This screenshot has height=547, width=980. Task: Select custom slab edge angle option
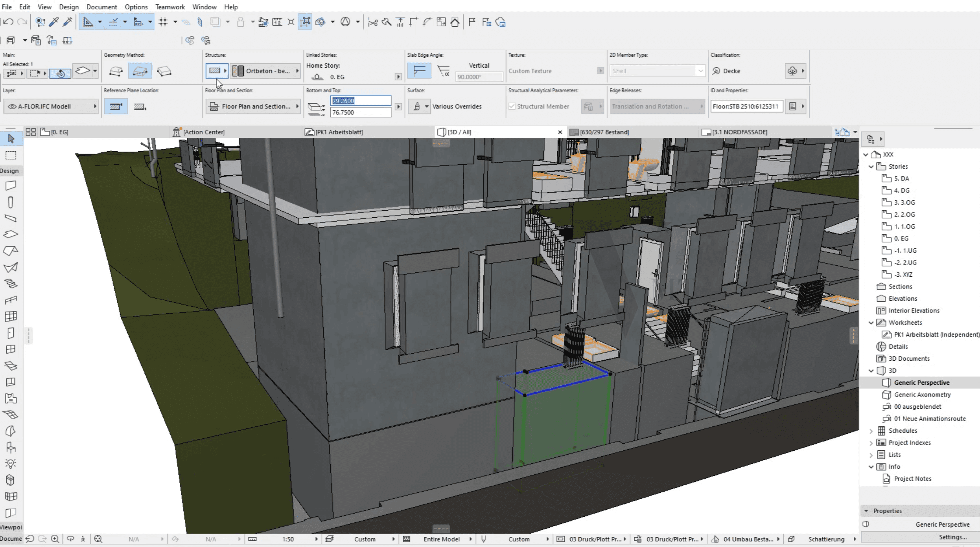coord(443,71)
